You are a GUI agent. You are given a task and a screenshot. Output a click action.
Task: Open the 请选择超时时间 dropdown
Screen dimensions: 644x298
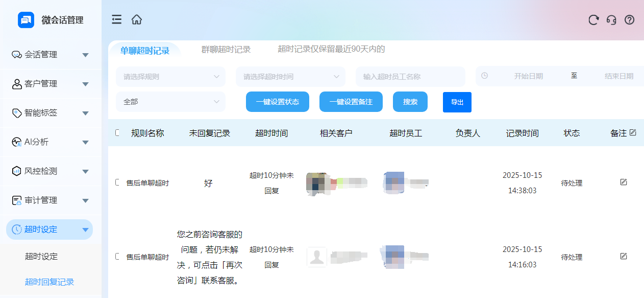[290, 77]
